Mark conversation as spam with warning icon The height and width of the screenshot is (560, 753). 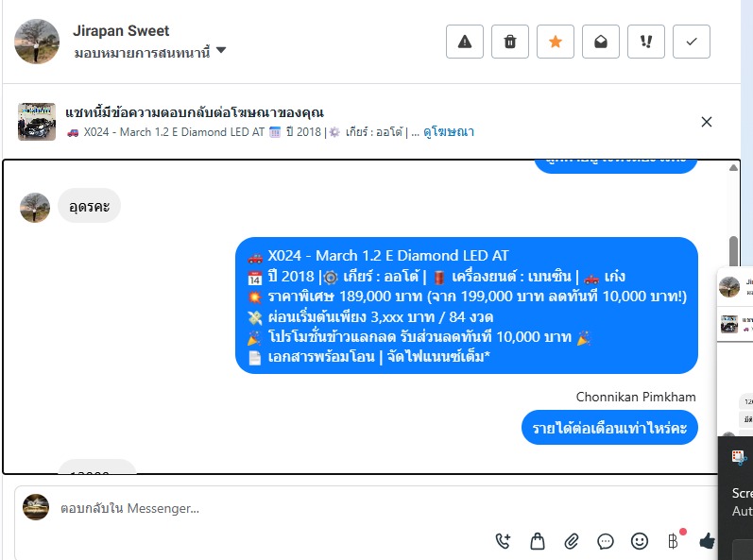pos(465,42)
